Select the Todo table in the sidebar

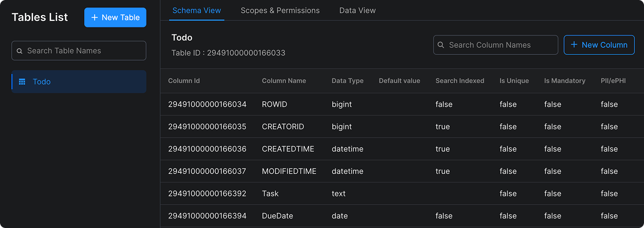(79, 82)
